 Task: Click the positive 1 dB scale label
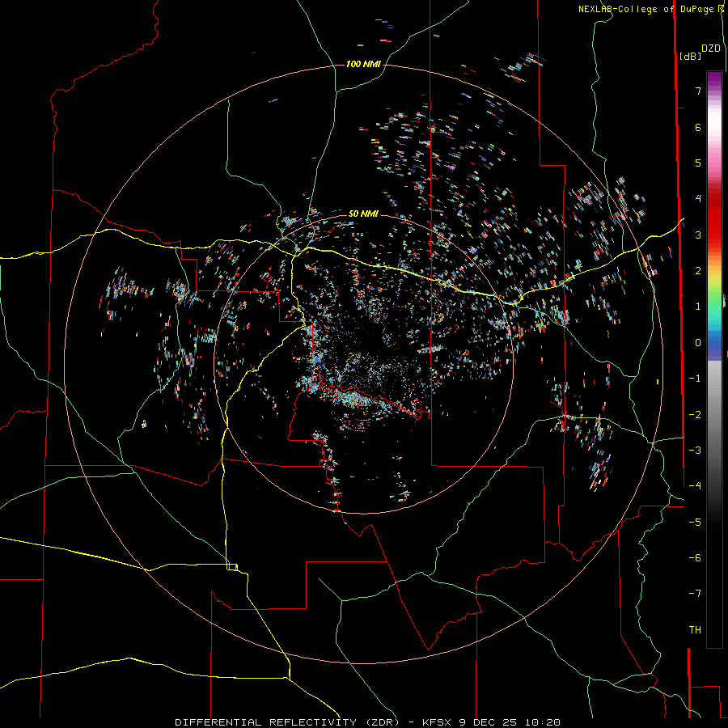point(698,307)
